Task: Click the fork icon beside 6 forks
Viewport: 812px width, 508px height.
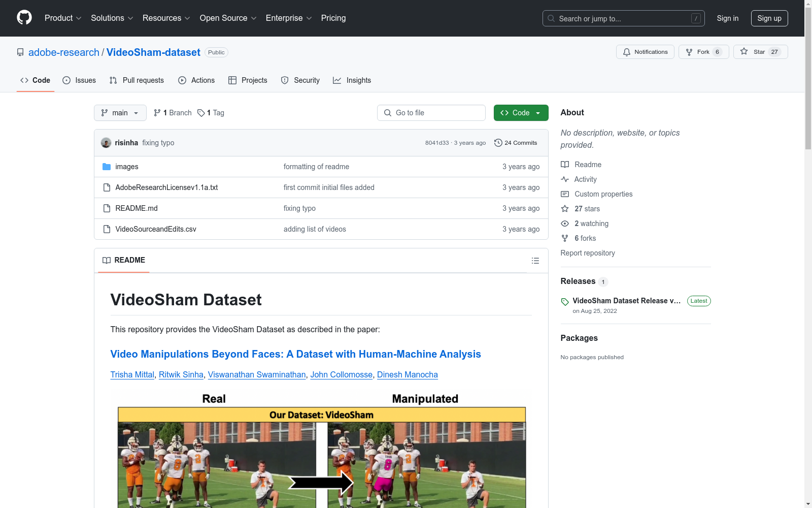Action: (x=565, y=238)
